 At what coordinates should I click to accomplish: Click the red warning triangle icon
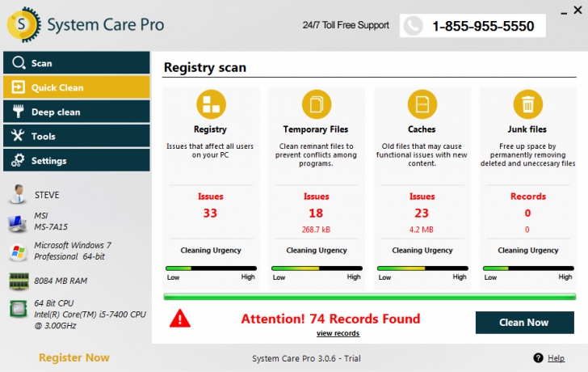(x=180, y=319)
